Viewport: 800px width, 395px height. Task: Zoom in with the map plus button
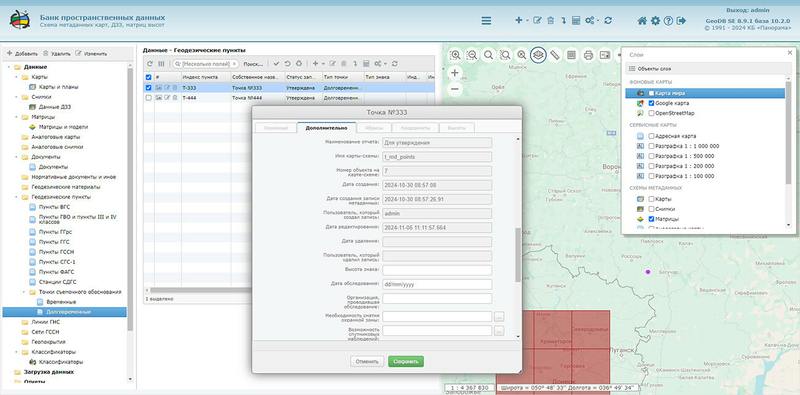click(x=455, y=72)
